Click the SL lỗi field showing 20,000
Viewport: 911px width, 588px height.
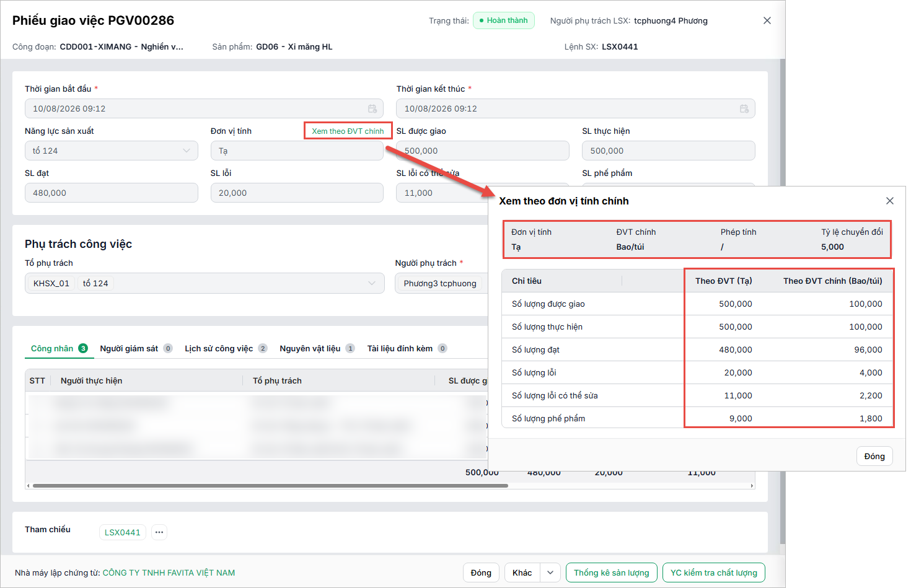(x=297, y=193)
